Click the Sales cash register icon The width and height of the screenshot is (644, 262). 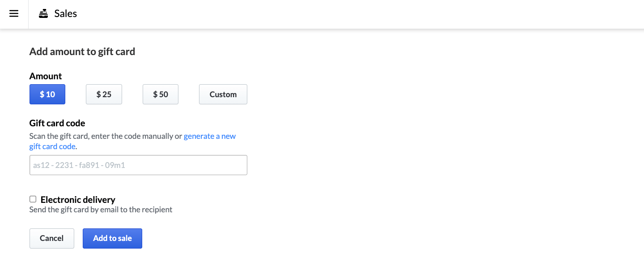(43, 14)
